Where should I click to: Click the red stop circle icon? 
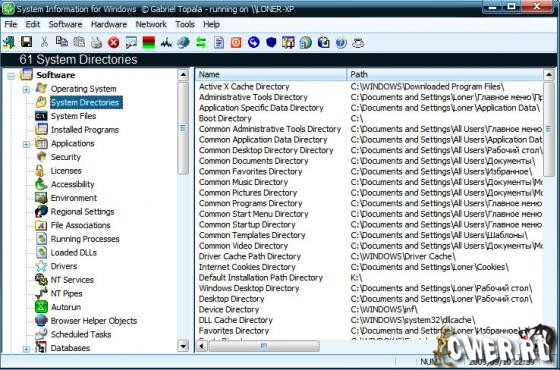pyautogui.click(x=114, y=43)
